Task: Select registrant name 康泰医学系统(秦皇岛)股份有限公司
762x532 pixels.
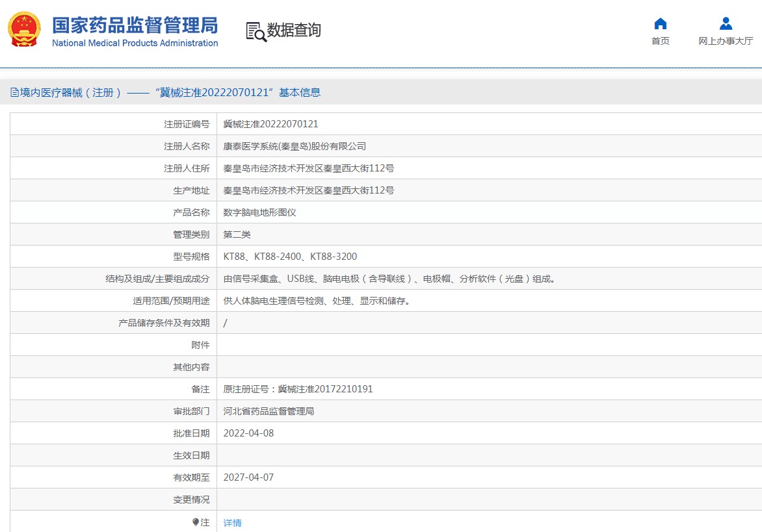Action: tap(295, 146)
